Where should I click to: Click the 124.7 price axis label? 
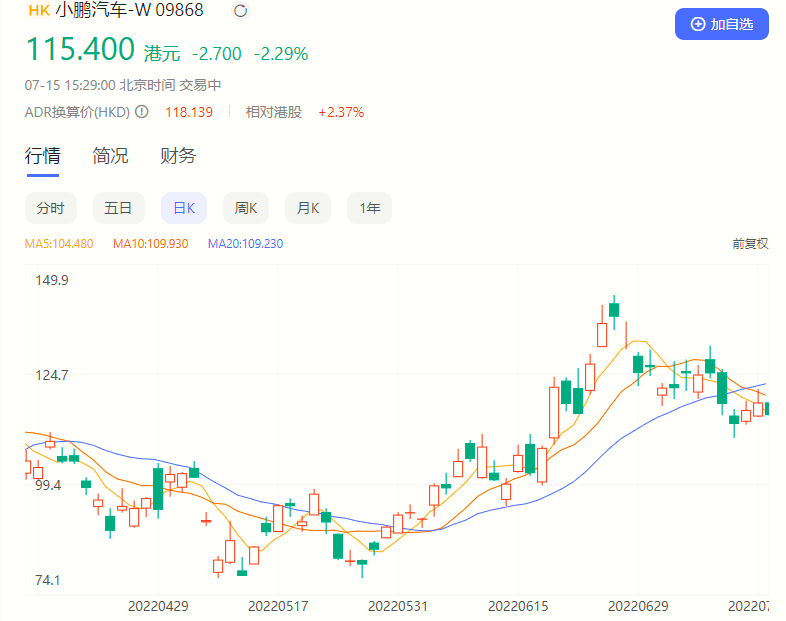(52, 375)
